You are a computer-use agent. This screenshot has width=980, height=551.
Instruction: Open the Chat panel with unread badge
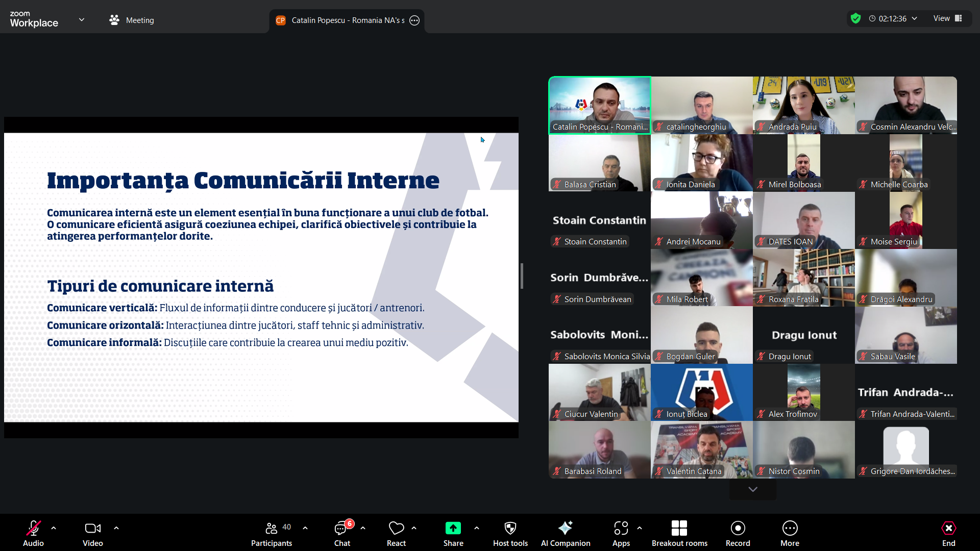coord(341,528)
